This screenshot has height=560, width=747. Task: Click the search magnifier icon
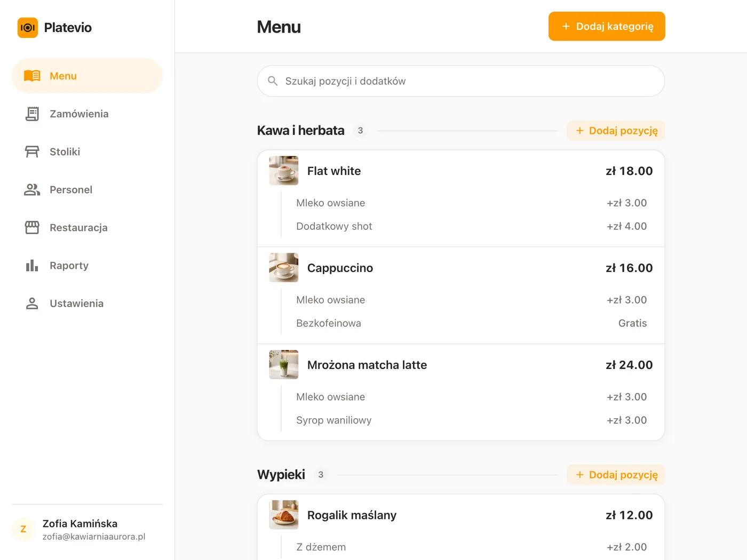[x=273, y=81]
